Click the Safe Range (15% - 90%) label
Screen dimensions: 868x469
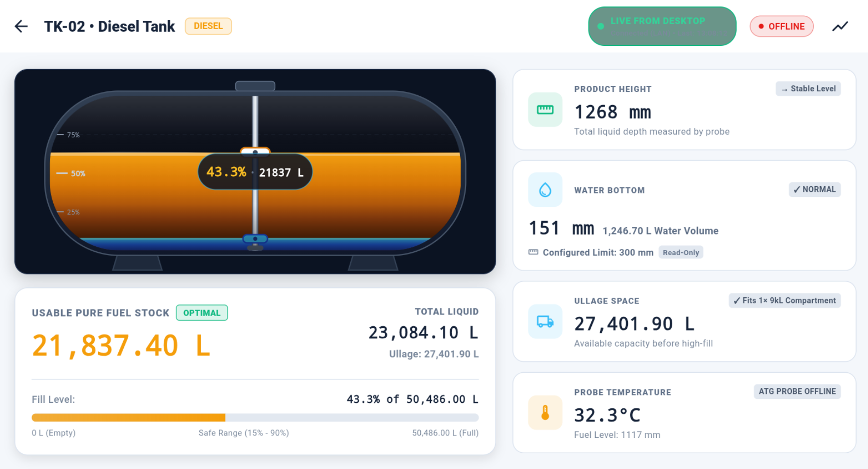(244, 433)
